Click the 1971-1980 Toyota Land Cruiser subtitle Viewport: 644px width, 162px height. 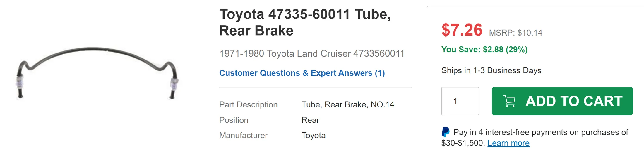pos(312,54)
